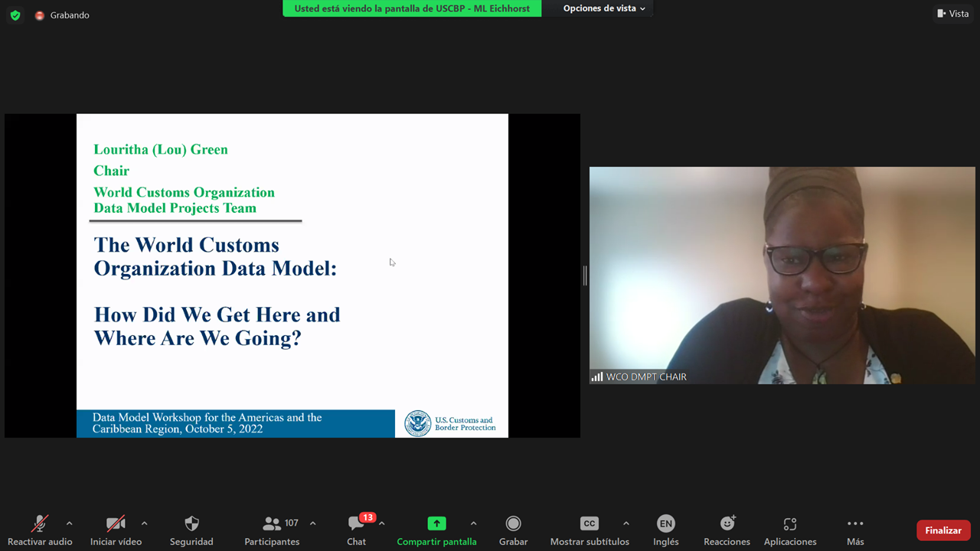
Task: Click the slide title "The World Customs Organization Data Model:"
Action: [215, 256]
